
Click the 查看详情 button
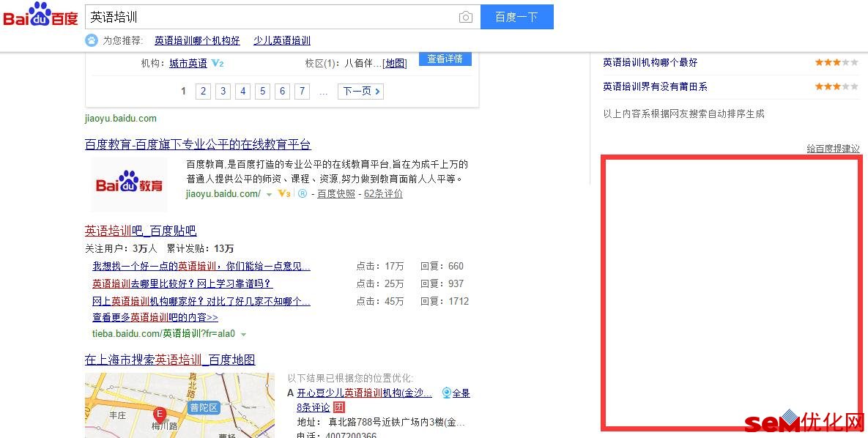pyautogui.click(x=445, y=59)
